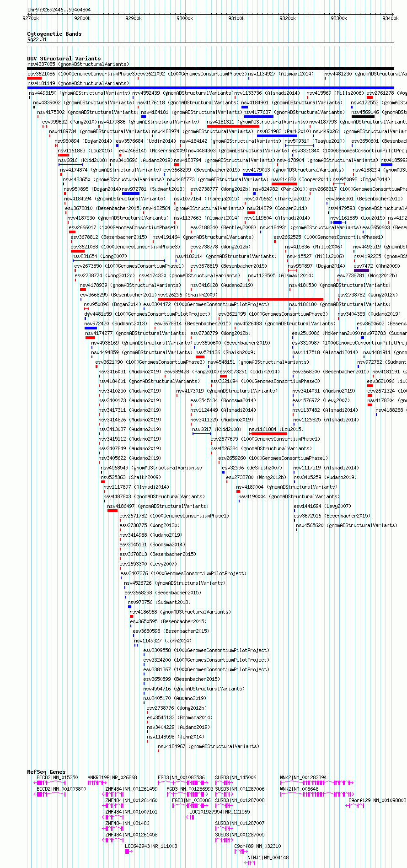Screen dimensions: 407x868
Task: Open variant nsv509310 (Teague2010)
Action: pos(315,141)
